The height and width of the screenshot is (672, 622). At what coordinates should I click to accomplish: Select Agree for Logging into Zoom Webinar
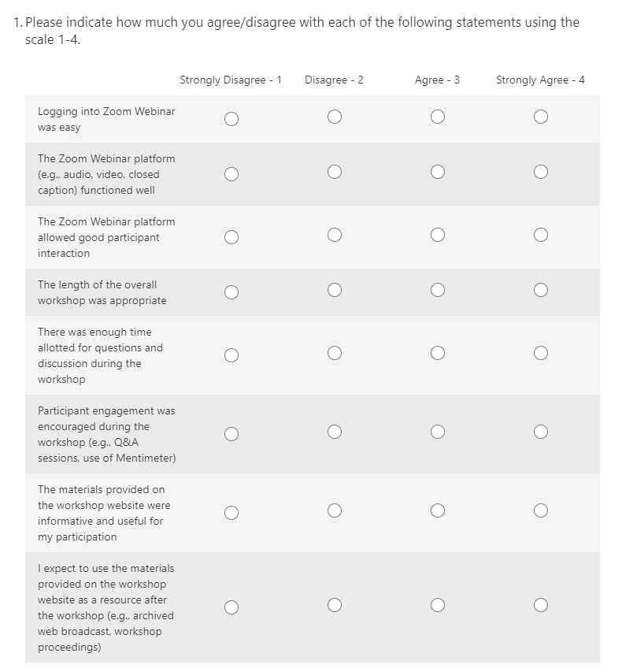[438, 117]
